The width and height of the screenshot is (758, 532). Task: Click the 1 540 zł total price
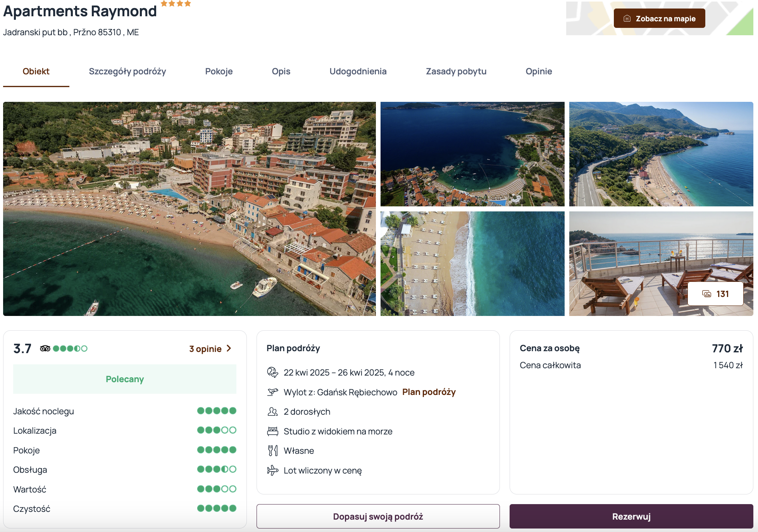(x=728, y=365)
